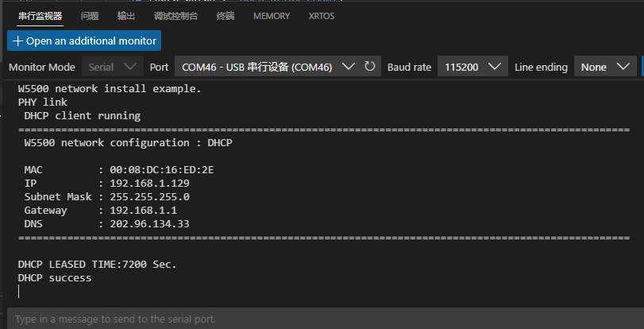This screenshot has width=644, height=329.
Task: Open the 终端 tab
Action: click(x=226, y=16)
